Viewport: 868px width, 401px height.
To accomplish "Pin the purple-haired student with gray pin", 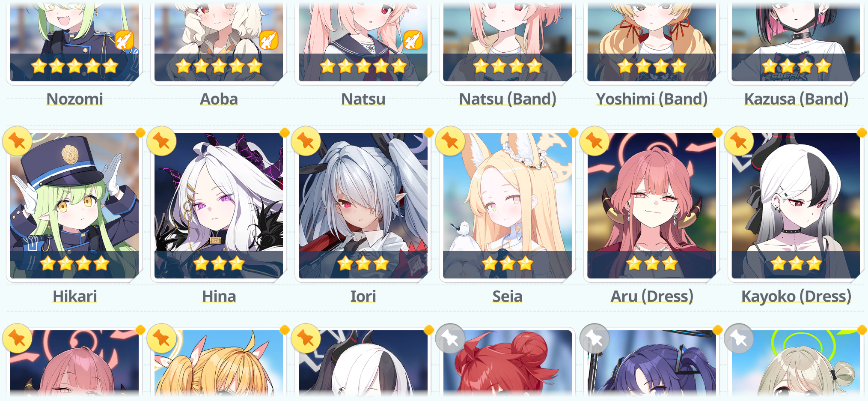I will point(595,338).
